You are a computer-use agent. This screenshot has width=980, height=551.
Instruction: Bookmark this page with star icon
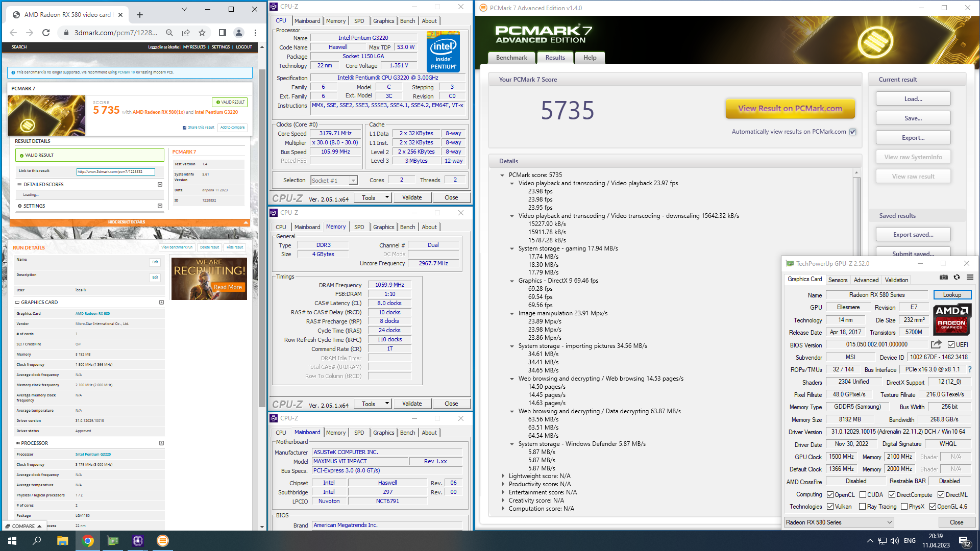click(202, 33)
